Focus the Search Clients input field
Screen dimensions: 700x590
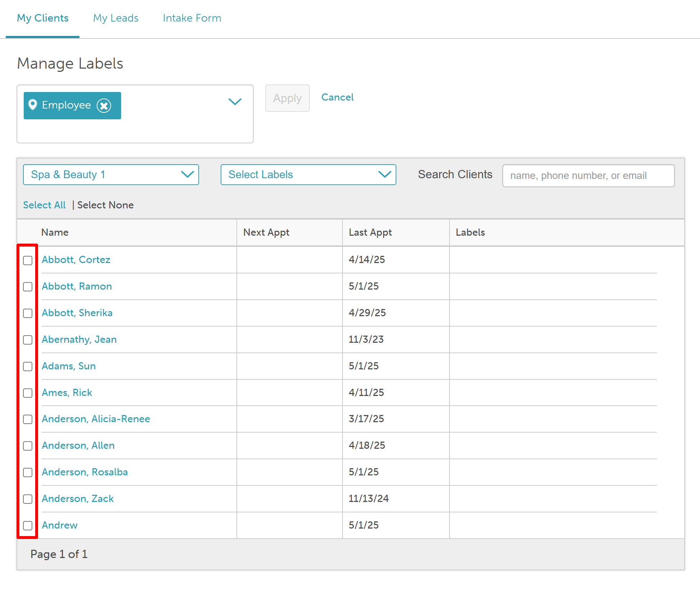pyautogui.click(x=588, y=176)
